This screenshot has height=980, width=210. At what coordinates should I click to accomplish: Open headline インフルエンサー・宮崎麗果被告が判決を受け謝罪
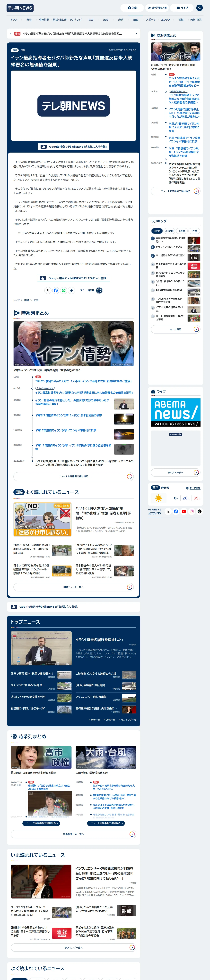pos(105,874)
